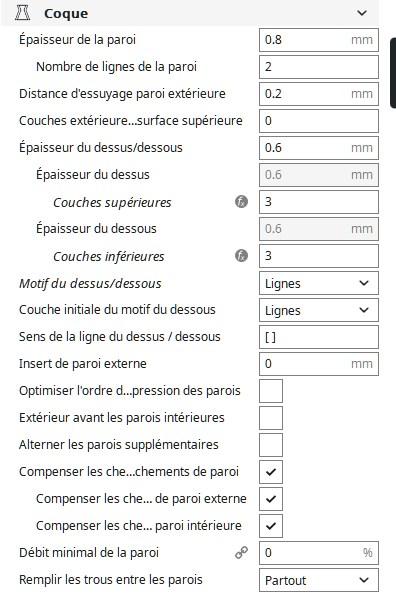The image size is (396, 595).
Task: Click the Distance d'essuyage paroi extérieure field
Action: point(319,94)
